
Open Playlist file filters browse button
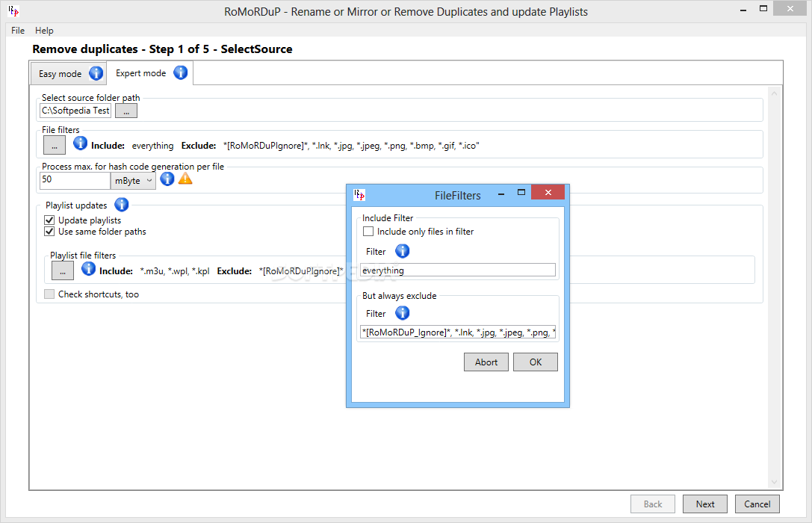click(63, 270)
